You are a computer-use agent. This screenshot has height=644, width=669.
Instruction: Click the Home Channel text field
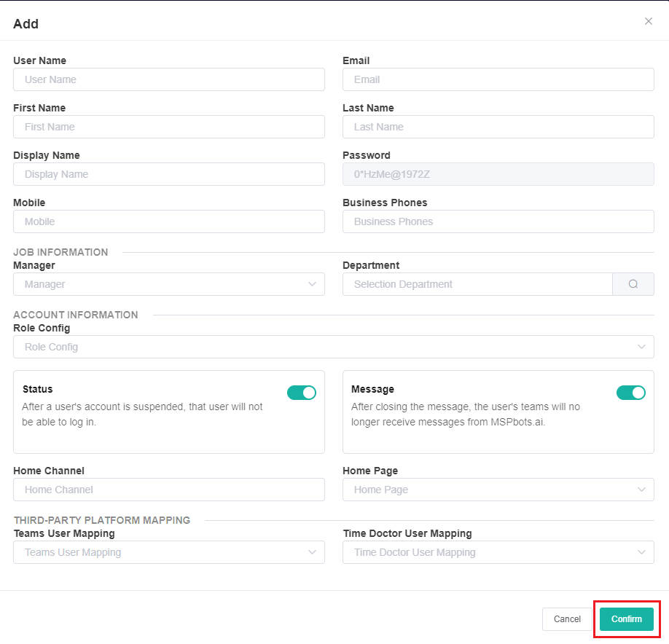point(169,490)
